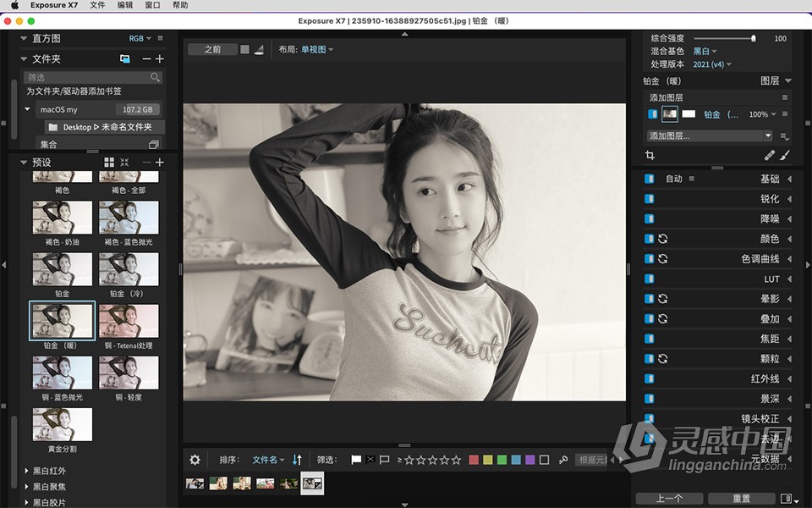Viewport: 812px width, 508px height.
Task: Open the 添加图层 dropdown in the layers panel
Action: 709,135
